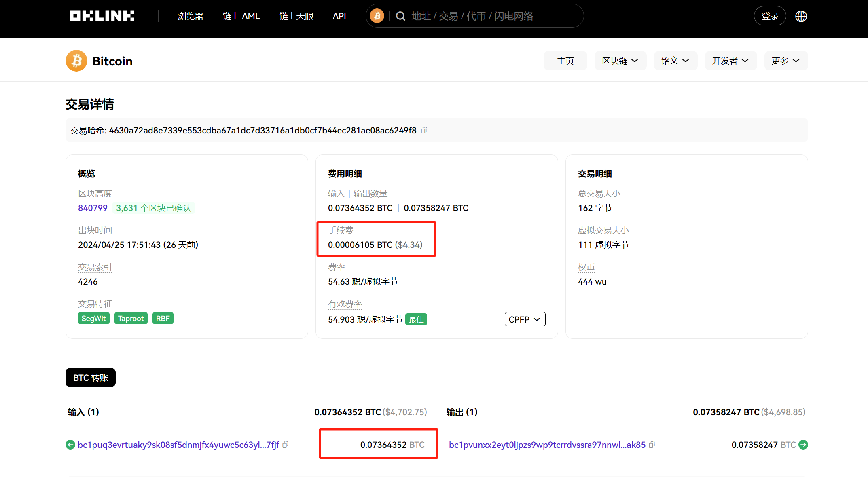Expand the 更多 menu
Viewport: 868px width, 477px height.
pos(785,61)
